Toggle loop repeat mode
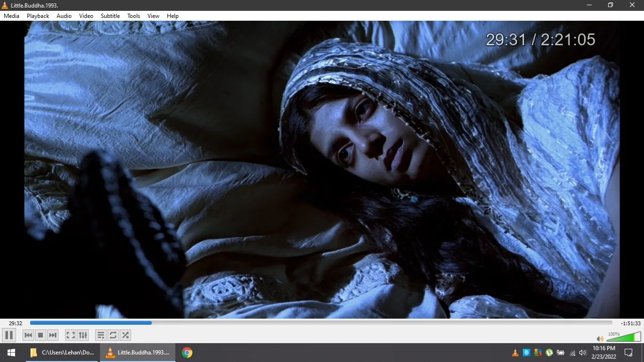This screenshot has width=644, height=362. [x=113, y=335]
